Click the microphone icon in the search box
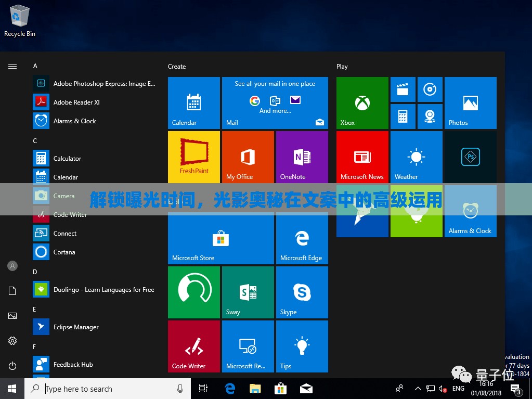Screen dimensions: 532x399 [180, 389]
